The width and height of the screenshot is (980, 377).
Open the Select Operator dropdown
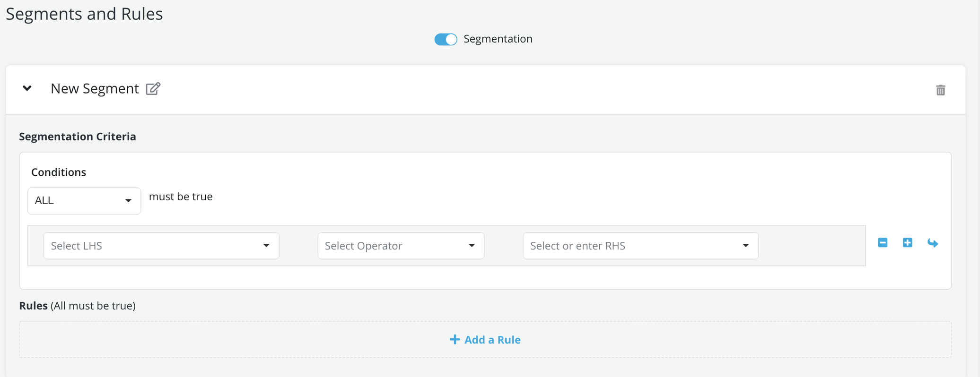point(400,246)
